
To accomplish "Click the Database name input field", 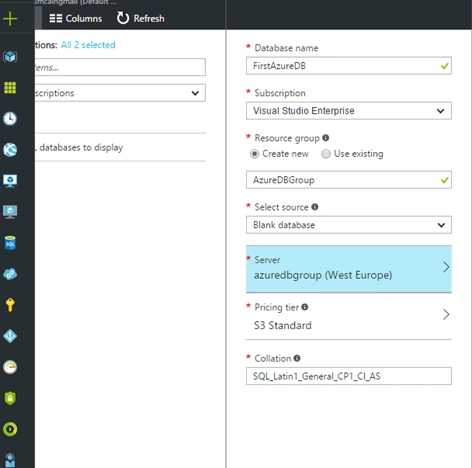I will (x=349, y=66).
